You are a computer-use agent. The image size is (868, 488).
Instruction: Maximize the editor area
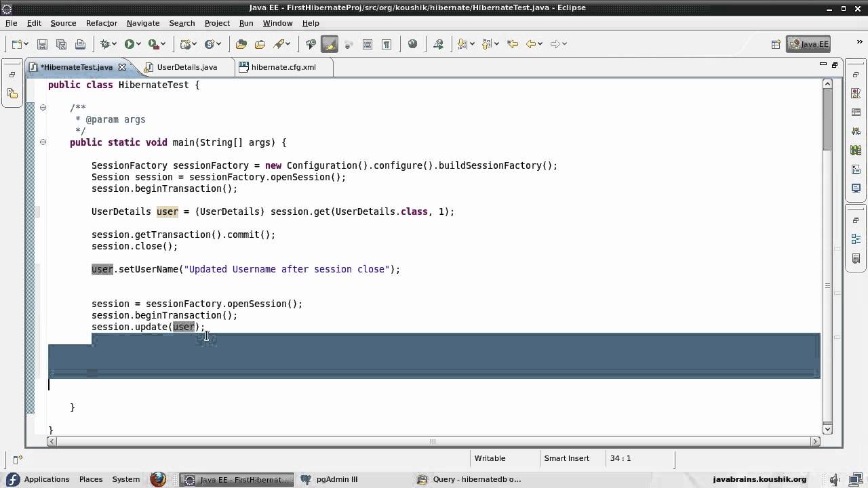(835, 64)
